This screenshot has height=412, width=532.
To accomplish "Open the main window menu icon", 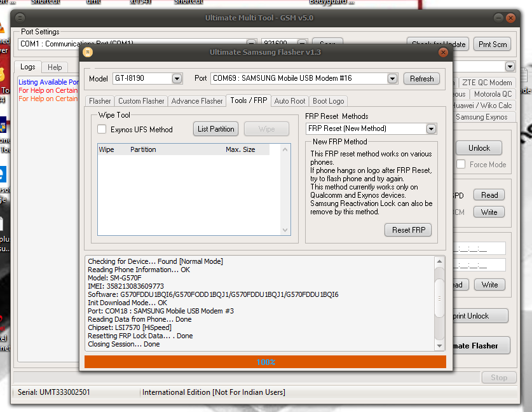I will coord(20,18).
